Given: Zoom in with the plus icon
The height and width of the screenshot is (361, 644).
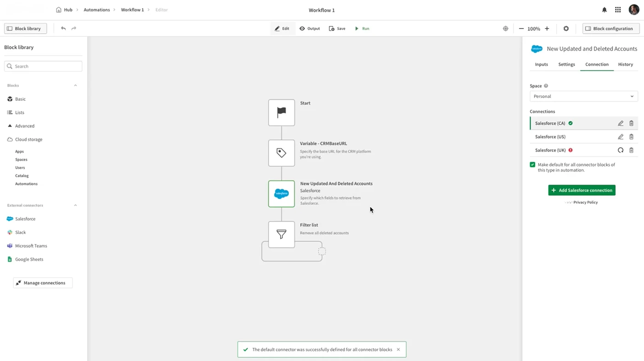Looking at the screenshot, I should pyautogui.click(x=547, y=29).
